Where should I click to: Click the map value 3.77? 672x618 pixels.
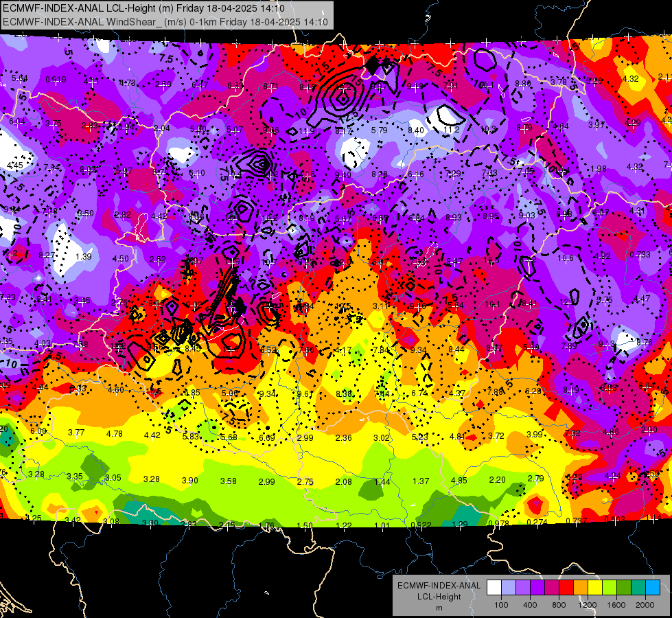pyautogui.click(x=76, y=433)
